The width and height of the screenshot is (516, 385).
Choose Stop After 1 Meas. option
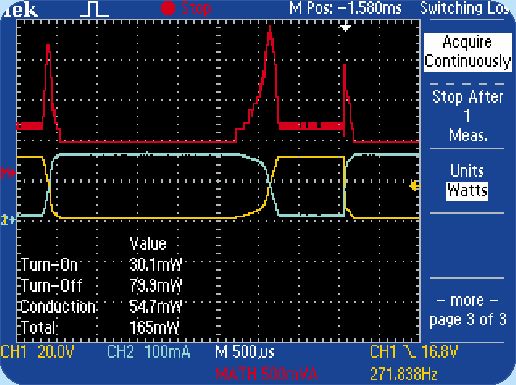467,116
